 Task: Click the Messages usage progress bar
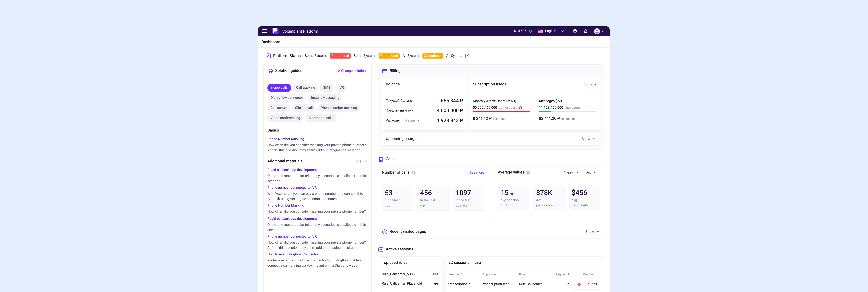pos(567,111)
